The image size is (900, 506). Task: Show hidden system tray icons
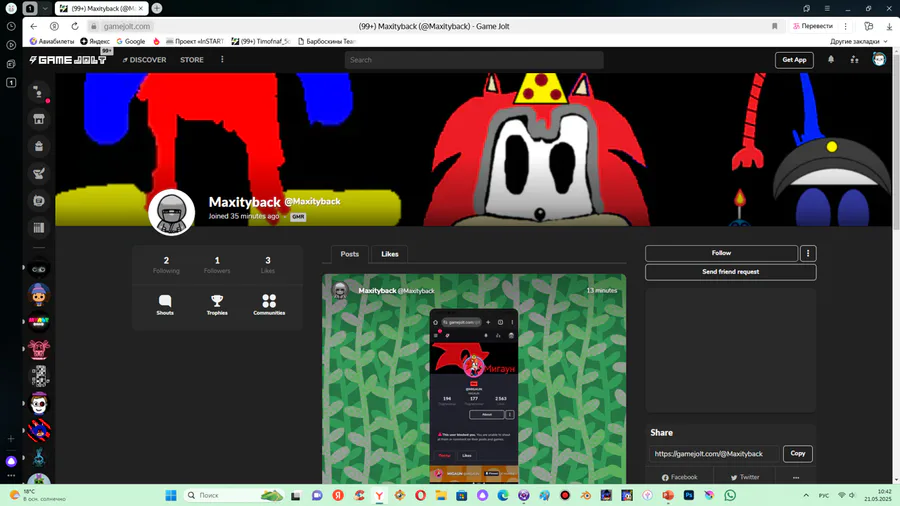click(806, 495)
